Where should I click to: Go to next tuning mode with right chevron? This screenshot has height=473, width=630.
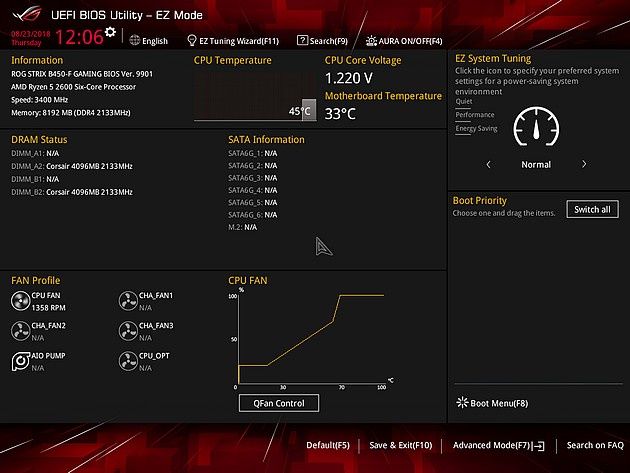584,164
